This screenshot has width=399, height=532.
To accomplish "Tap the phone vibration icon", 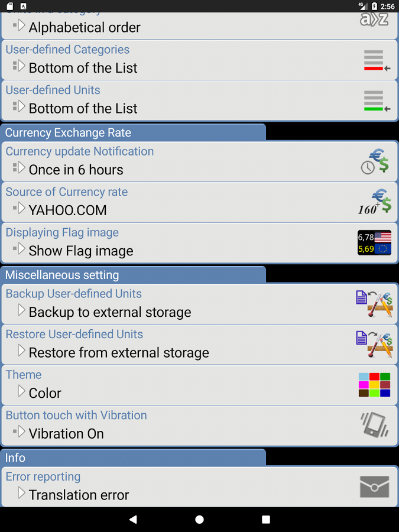I will (374, 424).
